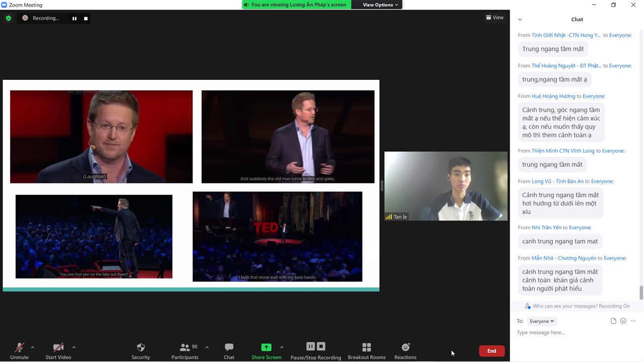The width and height of the screenshot is (644, 362).
Task: Click slide image captioned 'And suddenly the old man'
Action: tap(288, 137)
